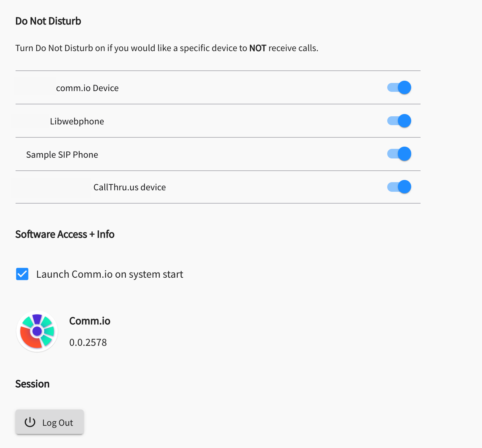The image size is (482, 448).
Task: Click the CallThru.us device label
Action: pos(130,187)
